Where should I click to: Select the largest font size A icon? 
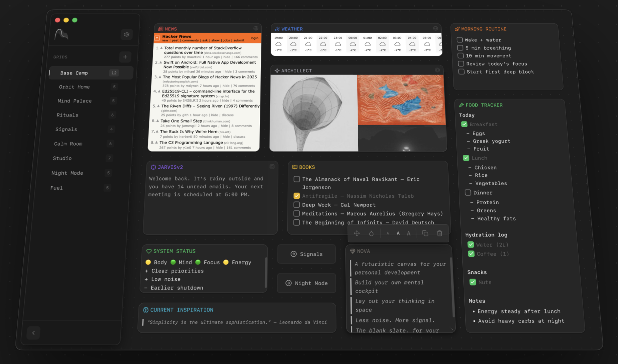tap(408, 233)
